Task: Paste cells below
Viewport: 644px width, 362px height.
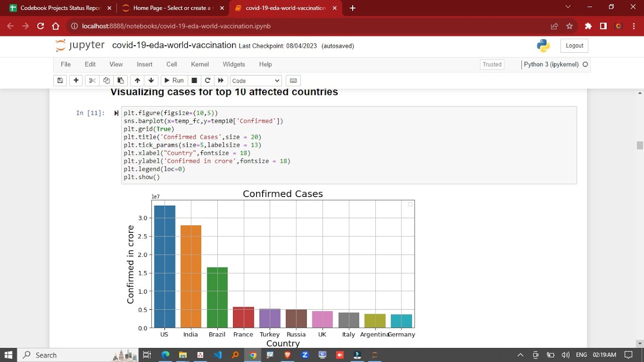Action: (120, 80)
